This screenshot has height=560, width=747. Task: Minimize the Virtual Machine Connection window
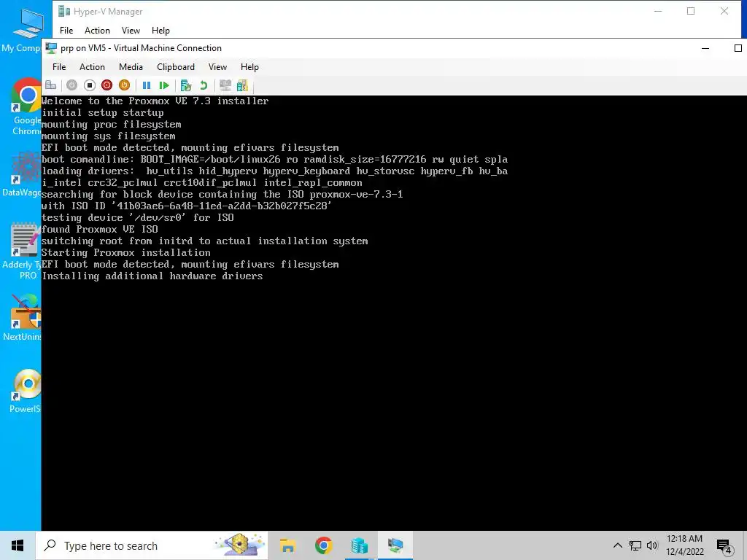[705, 48]
